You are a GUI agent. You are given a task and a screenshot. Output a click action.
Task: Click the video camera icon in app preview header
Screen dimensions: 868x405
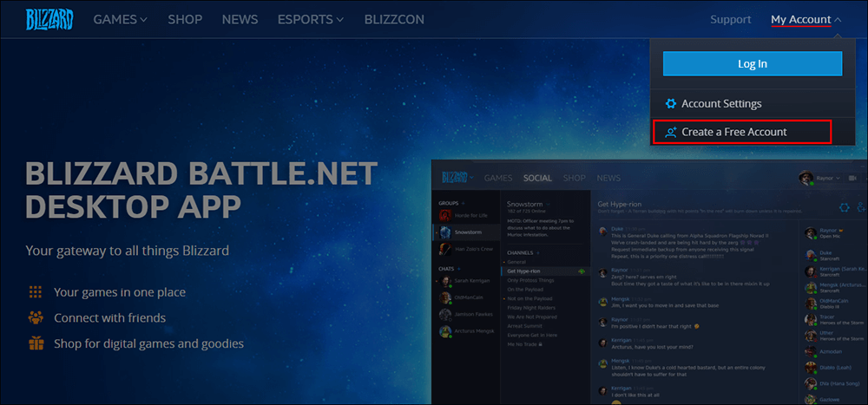click(x=852, y=178)
